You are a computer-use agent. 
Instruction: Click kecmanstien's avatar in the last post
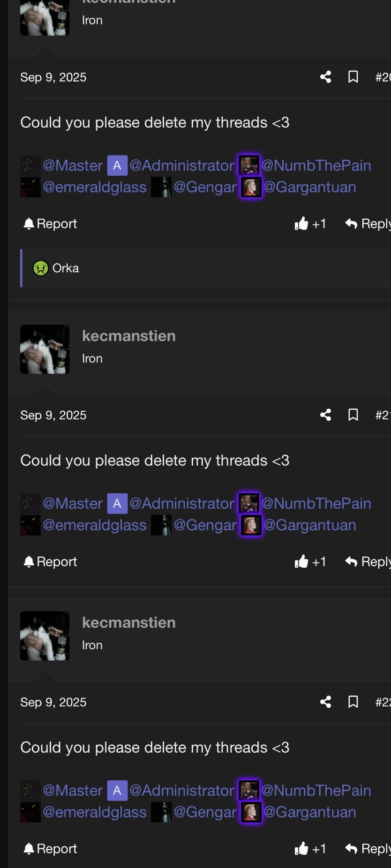(x=45, y=636)
